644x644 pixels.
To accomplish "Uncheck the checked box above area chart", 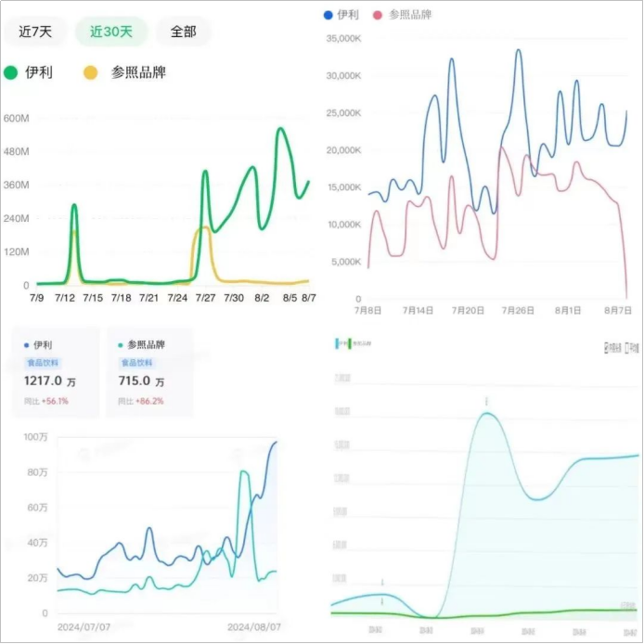I will (x=606, y=348).
